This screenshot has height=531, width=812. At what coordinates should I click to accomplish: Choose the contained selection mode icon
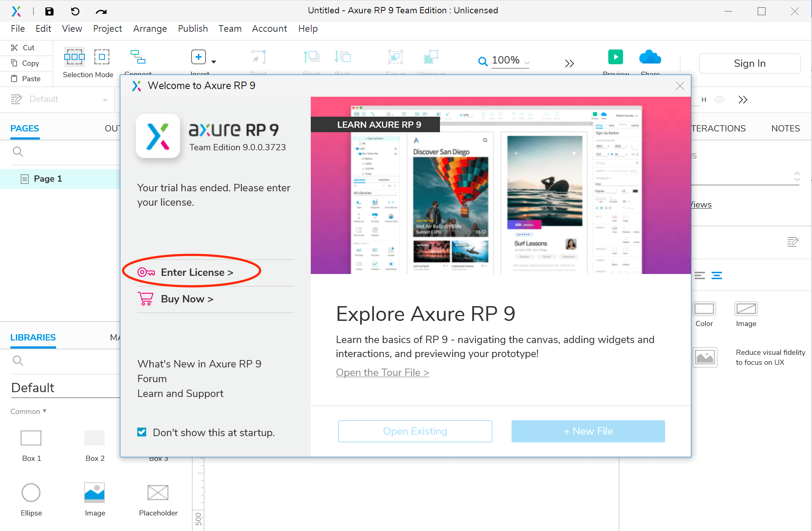tap(101, 56)
